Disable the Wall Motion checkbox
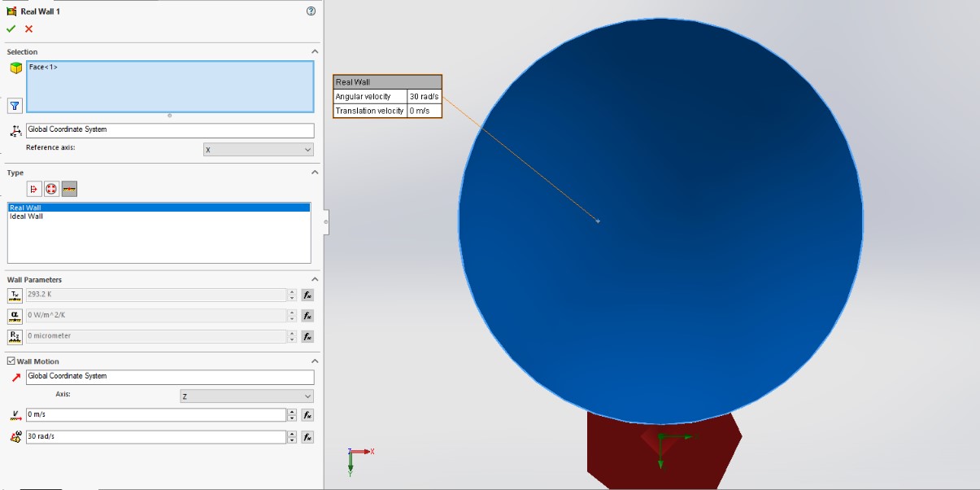Viewport: 980px width, 490px height. click(x=10, y=361)
